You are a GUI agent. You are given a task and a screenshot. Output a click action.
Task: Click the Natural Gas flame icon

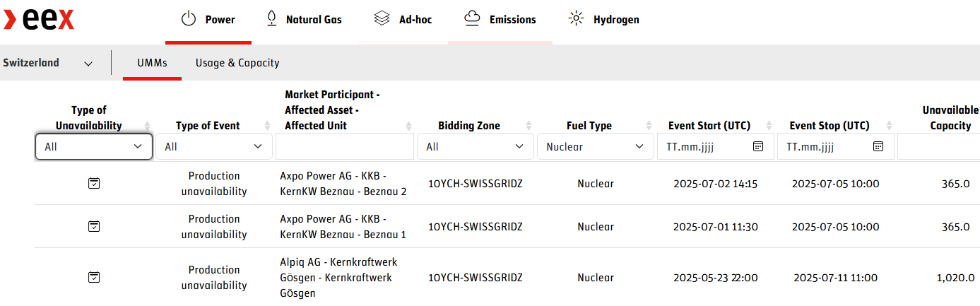click(x=271, y=19)
